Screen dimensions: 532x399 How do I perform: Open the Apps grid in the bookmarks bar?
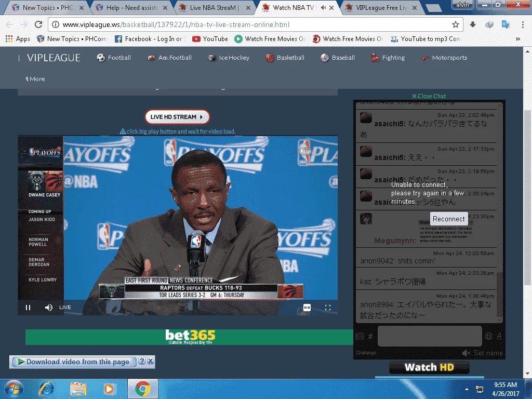pos(18,38)
